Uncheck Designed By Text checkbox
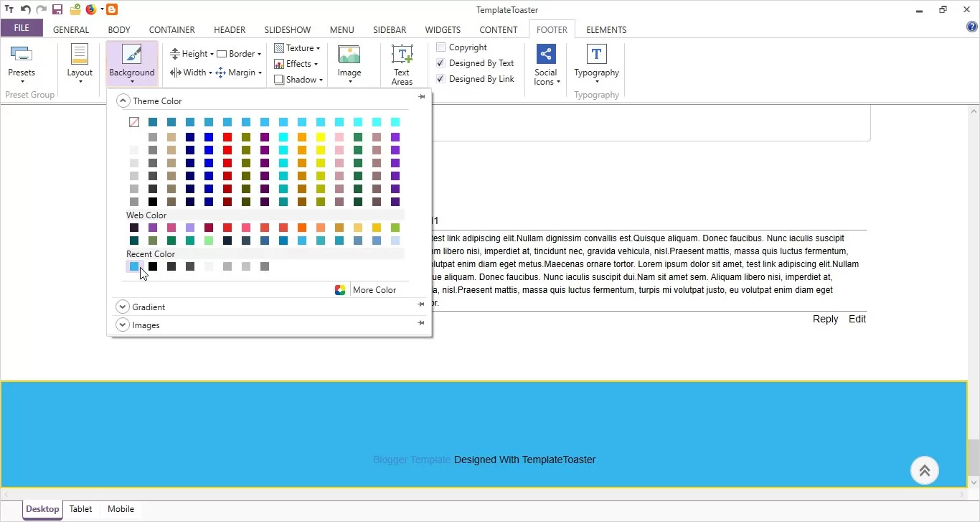This screenshot has width=980, height=522. click(441, 63)
